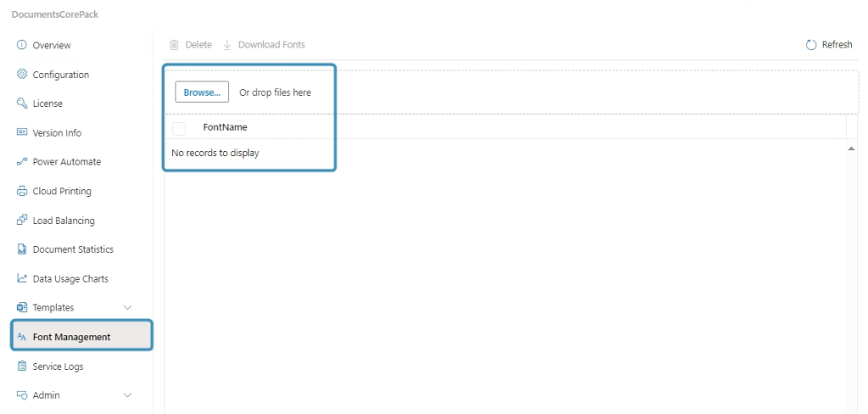Expand the Admin chevron
Image resolution: width=868 pixels, height=414 pixels.
coord(127,395)
